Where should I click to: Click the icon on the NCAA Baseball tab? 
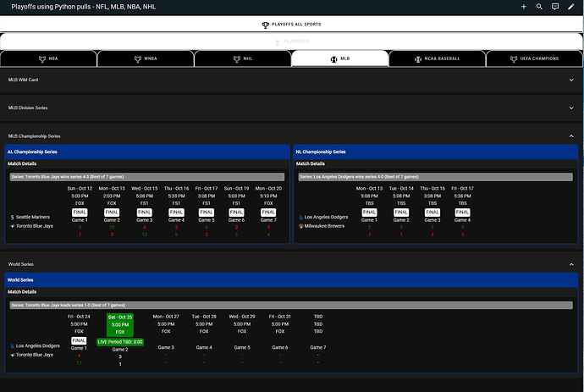[x=418, y=59]
